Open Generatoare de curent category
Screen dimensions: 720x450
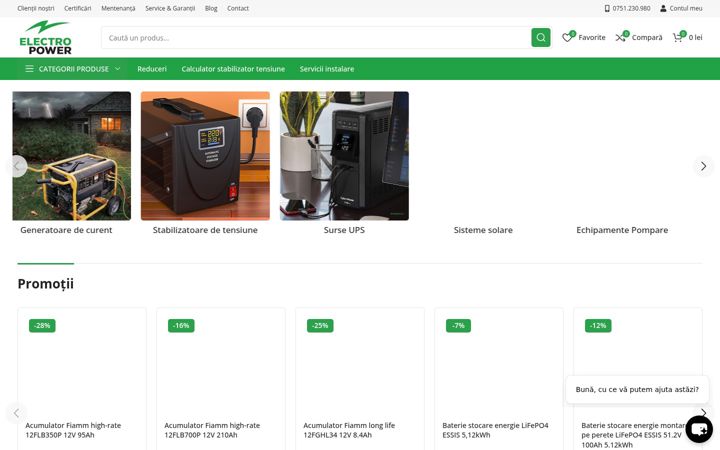point(66,230)
